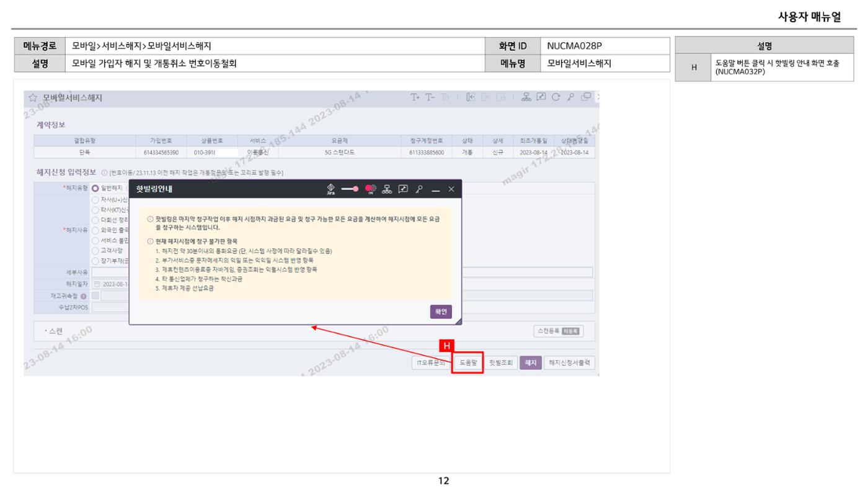Click the 결합유형 cell 단독
The image size is (868, 489).
point(84,152)
